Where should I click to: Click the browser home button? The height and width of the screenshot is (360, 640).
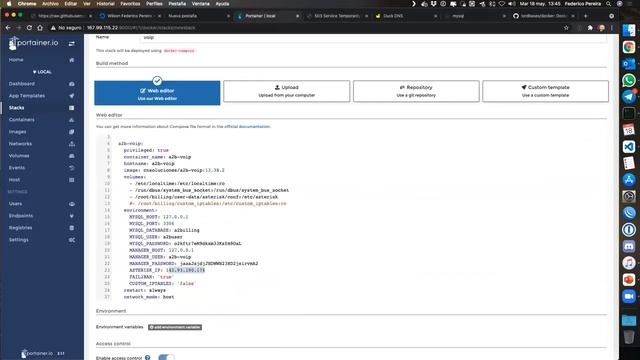pyautogui.click(x=40, y=28)
